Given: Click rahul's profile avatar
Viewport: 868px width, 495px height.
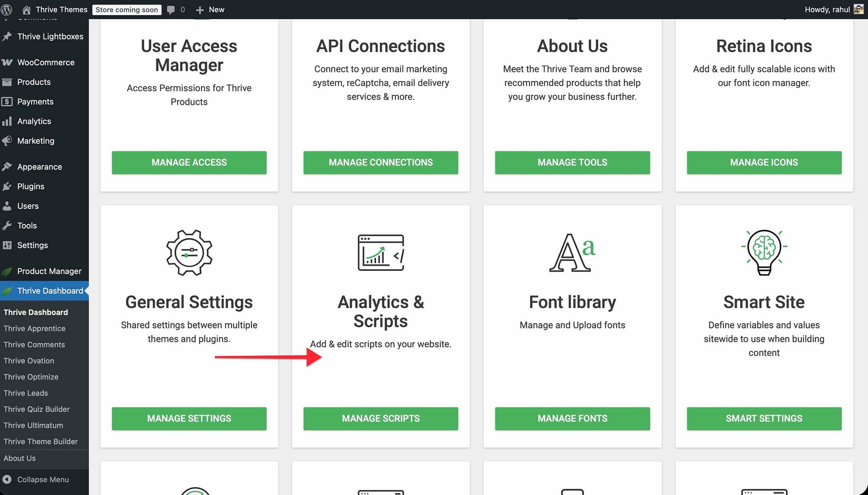Looking at the screenshot, I should [858, 10].
